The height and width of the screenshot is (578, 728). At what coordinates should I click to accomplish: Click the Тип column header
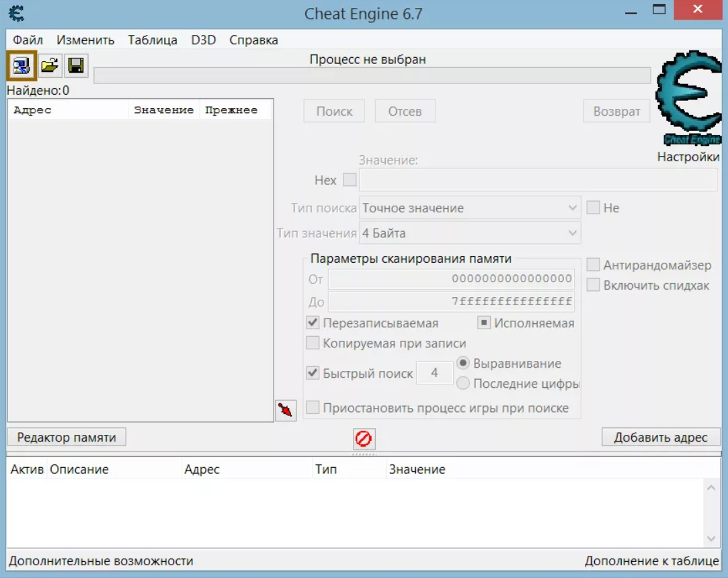coord(349,469)
